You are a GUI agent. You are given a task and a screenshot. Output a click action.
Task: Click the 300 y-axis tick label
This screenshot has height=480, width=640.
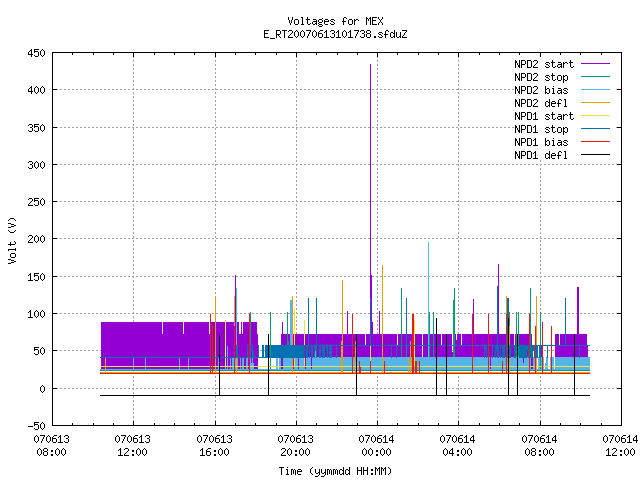click(36, 165)
